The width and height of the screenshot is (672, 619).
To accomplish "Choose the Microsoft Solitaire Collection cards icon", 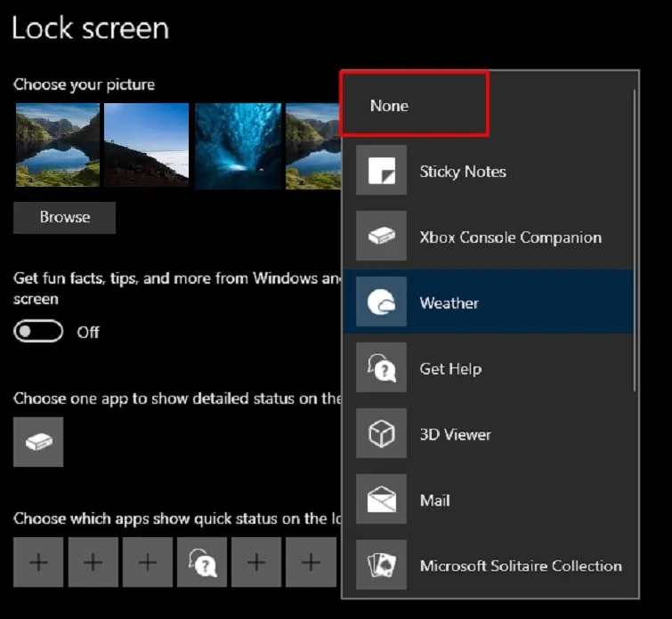I will 381,566.
